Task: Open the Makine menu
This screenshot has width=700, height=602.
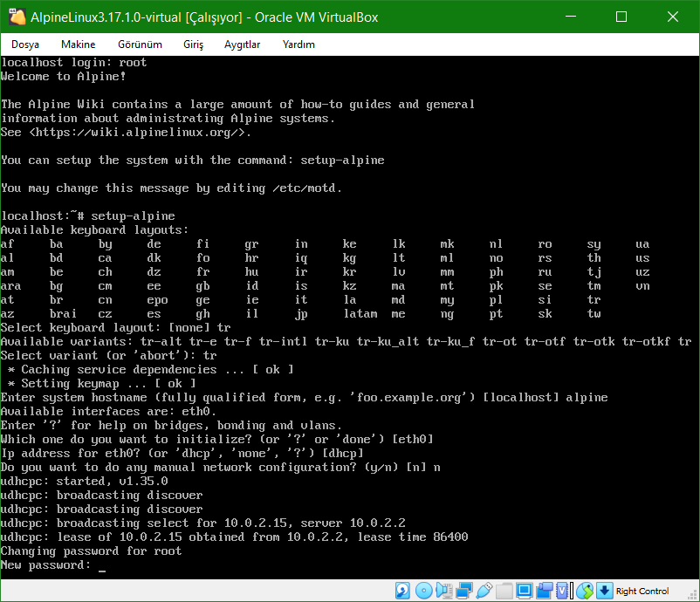Action: coord(79,44)
